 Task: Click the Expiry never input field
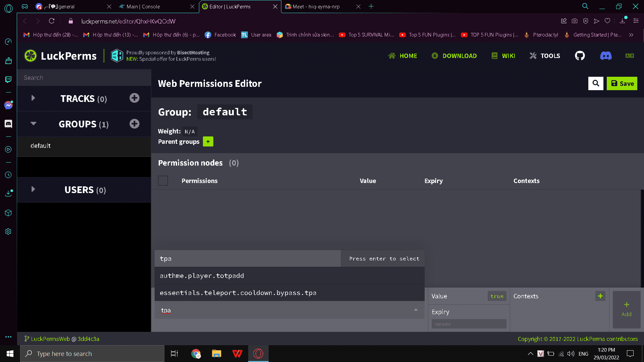(x=469, y=324)
